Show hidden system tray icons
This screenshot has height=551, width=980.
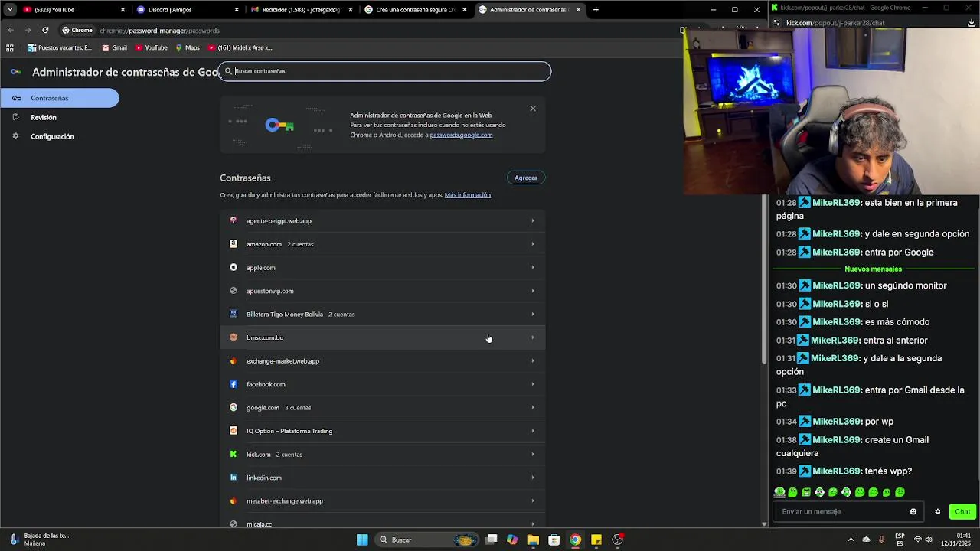pos(850,540)
